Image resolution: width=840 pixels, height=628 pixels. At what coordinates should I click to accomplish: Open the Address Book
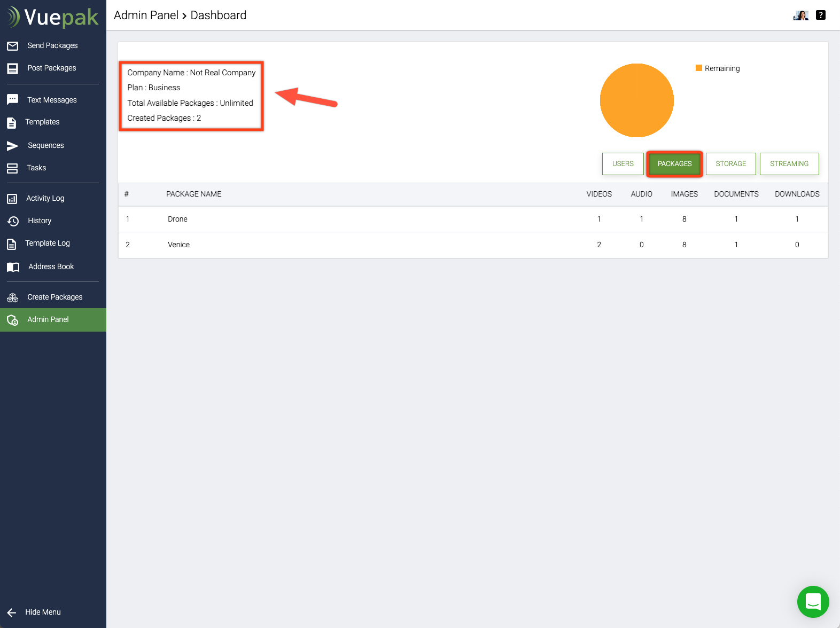51,266
